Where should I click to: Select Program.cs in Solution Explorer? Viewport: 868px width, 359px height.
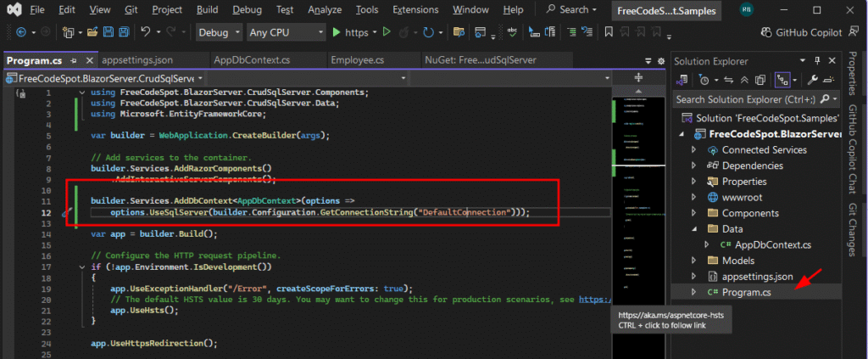(746, 292)
